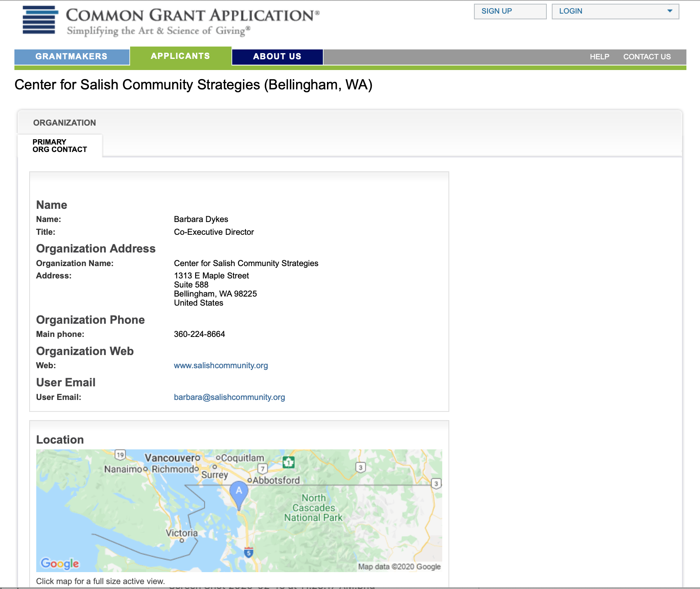Click the green square icon on map
The width and height of the screenshot is (700, 589).
point(288,462)
